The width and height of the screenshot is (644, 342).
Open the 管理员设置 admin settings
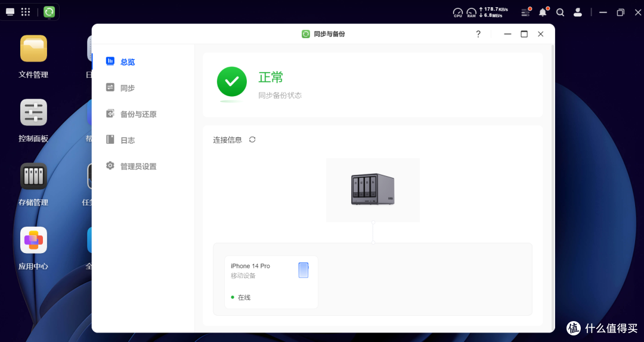coord(131,166)
